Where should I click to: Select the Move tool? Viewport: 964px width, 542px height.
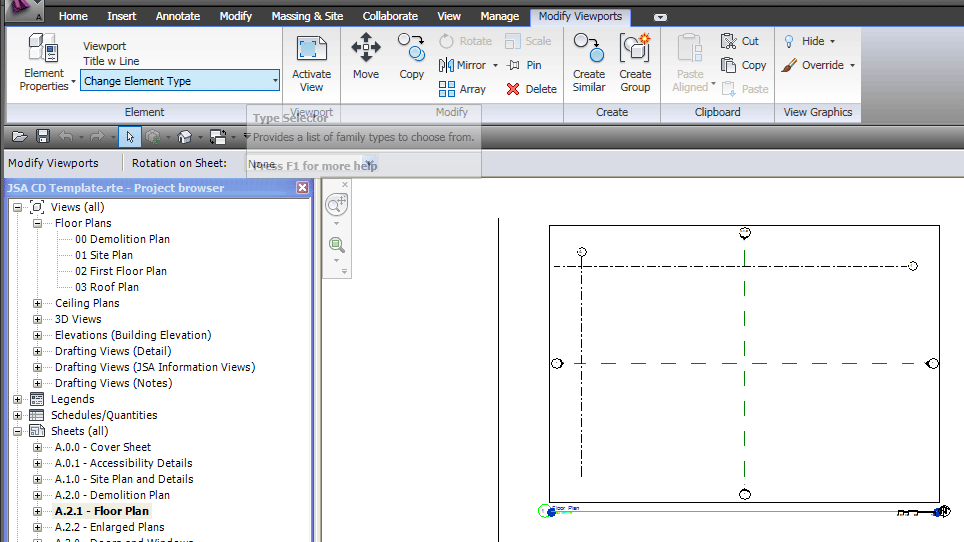point(366,56)
